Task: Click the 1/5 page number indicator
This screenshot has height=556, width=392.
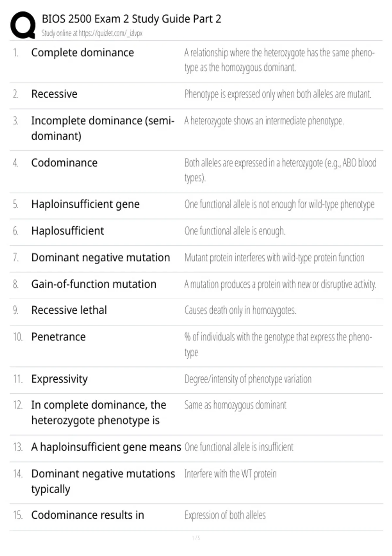Action: coord(196,538)
